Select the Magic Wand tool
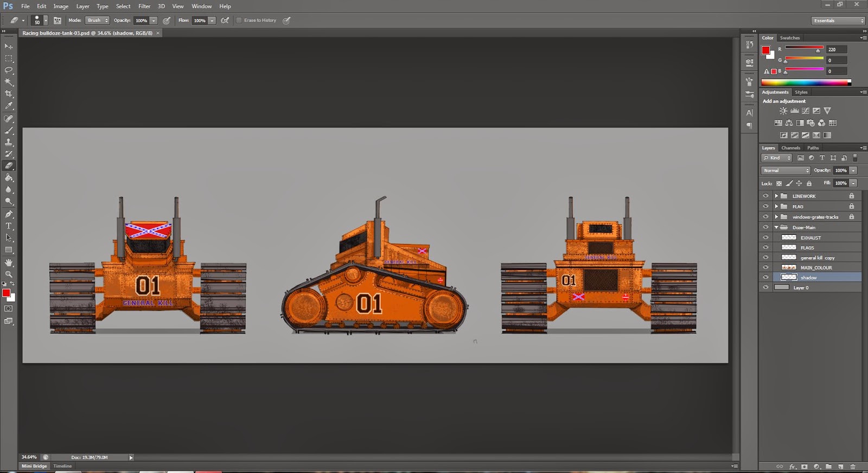Screen dimensions: 868x473 coord(9,82)
